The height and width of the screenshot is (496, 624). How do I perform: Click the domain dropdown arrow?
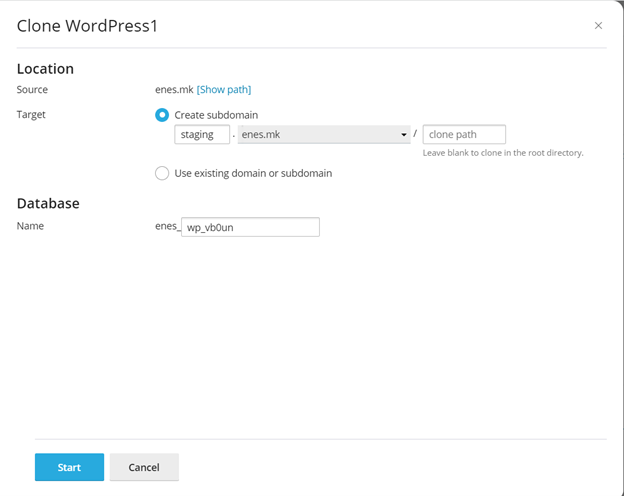pos(404,135)
